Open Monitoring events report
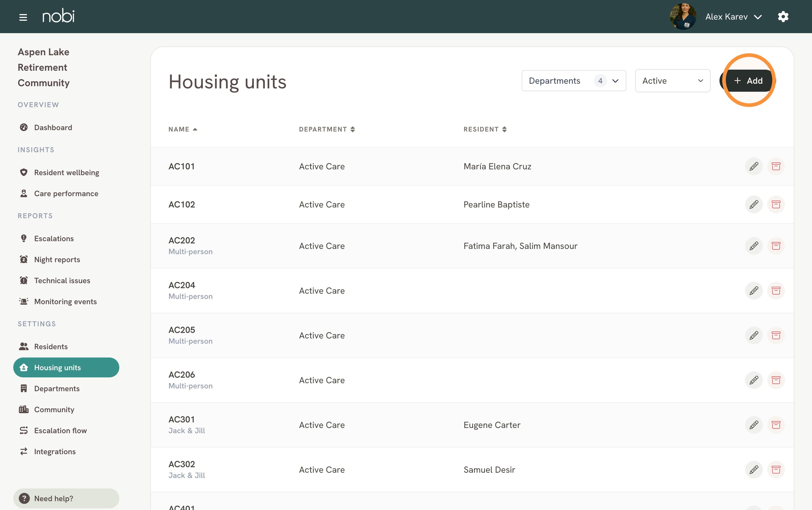This screenshot has height=510, width=812. pyautogui.click(x=66, y=301)
